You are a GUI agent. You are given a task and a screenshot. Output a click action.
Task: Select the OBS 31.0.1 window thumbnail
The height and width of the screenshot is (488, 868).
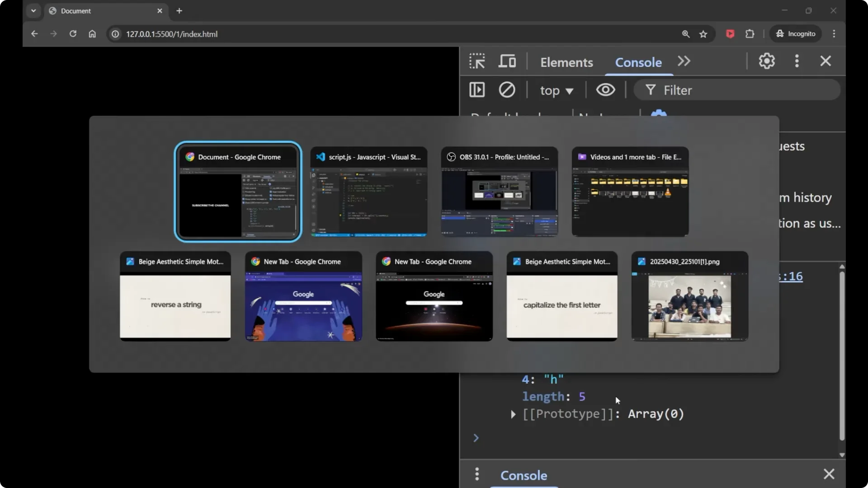[499, 192]
